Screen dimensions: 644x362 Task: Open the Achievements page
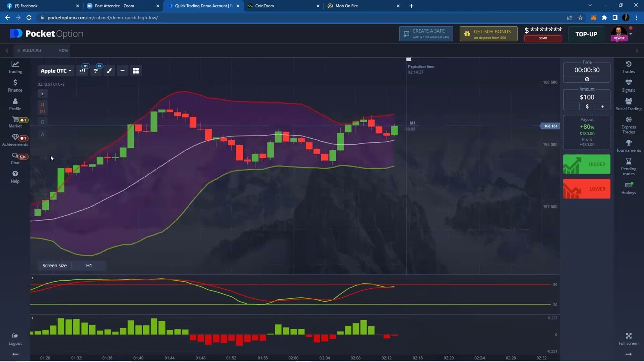click(15, 140)
